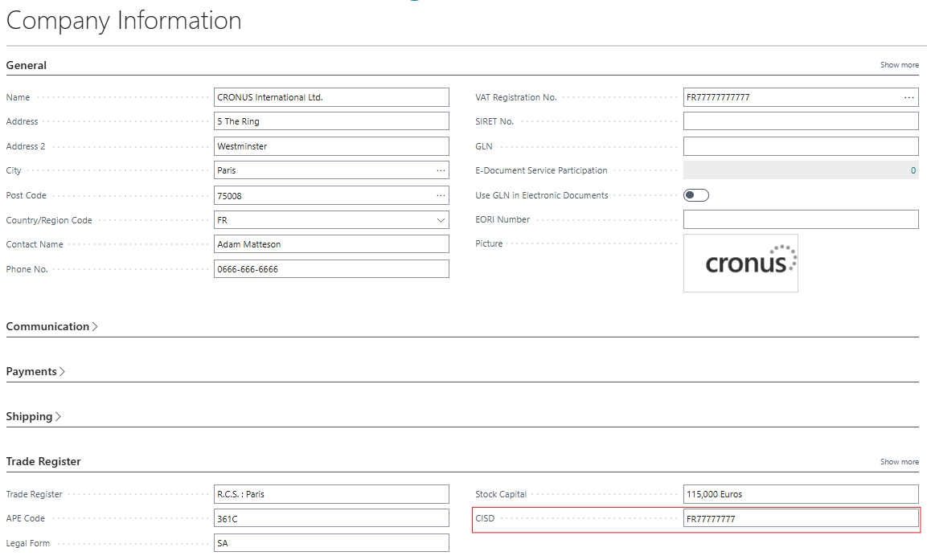Open the City field ellipsis lookup

pyautogui.click(x=441, y=170)
